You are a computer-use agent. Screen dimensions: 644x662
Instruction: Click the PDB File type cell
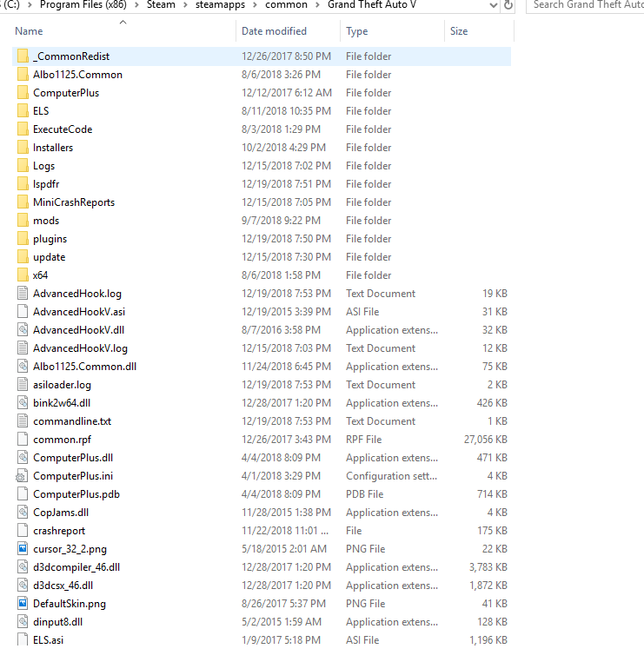(364, 494)
